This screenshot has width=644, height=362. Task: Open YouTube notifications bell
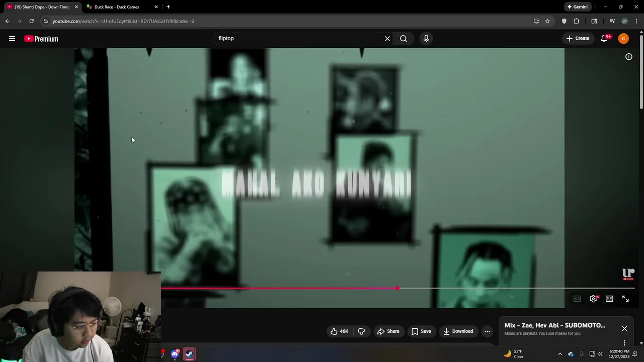605,39
